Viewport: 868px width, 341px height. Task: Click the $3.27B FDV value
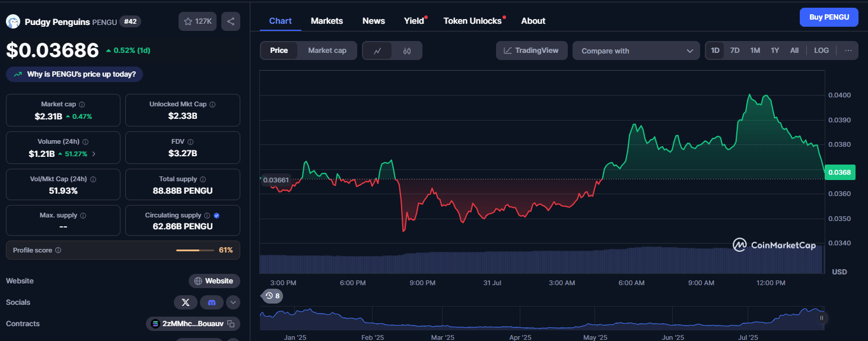point(183,153)
